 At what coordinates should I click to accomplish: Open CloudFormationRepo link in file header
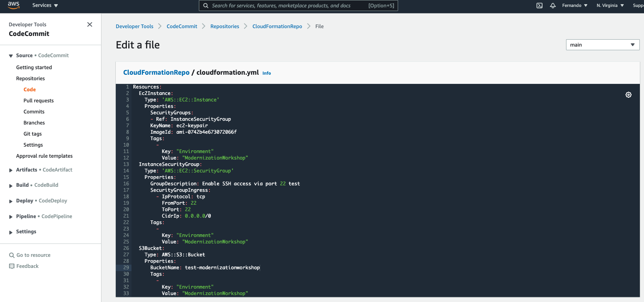156,72
